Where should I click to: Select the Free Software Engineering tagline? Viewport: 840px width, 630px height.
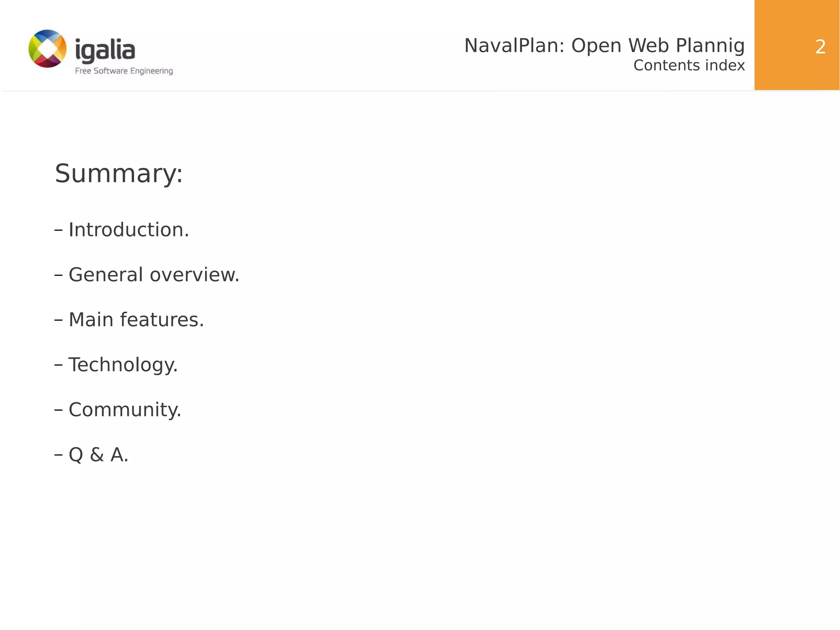point(124,71)
